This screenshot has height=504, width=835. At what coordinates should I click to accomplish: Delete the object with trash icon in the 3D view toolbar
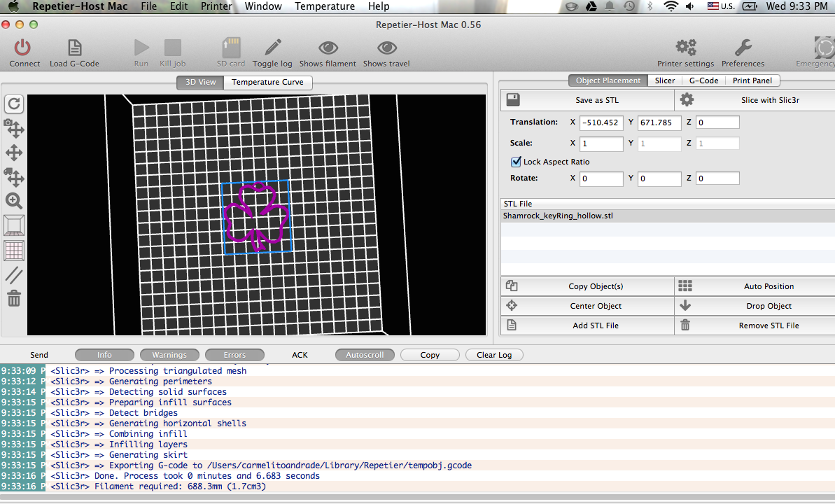[14, 298]
